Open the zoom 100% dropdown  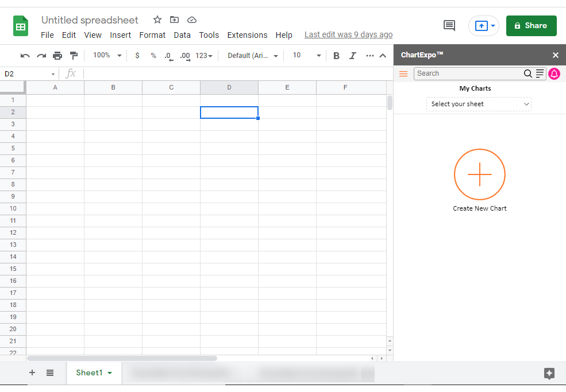click(x=107, y=56)
